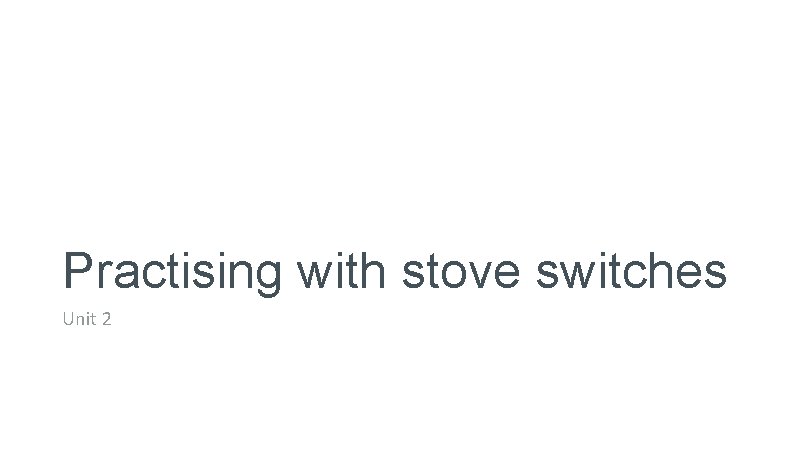Select the 'Unit 2' subtitle text
Viewport: 806px width, 454px height.
coord(85,320)
